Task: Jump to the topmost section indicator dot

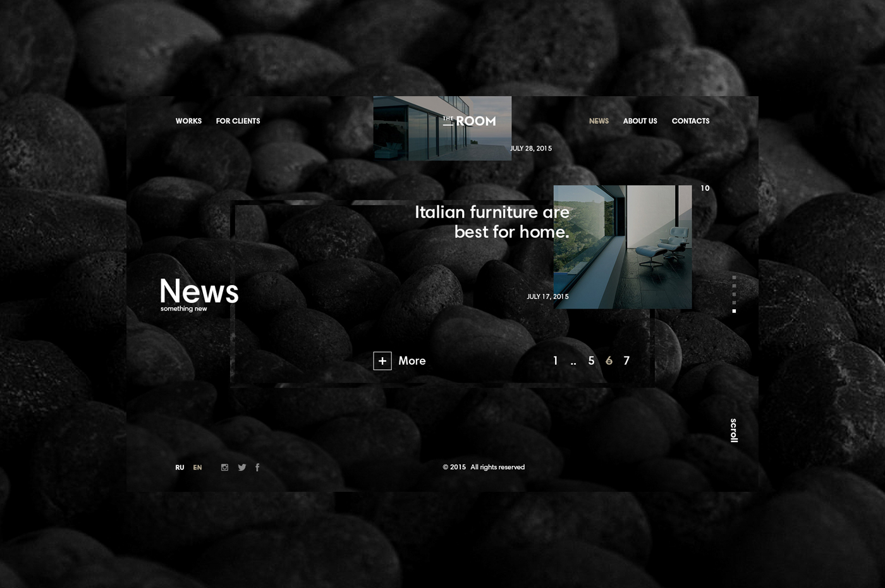Action: tap(734, 277)
